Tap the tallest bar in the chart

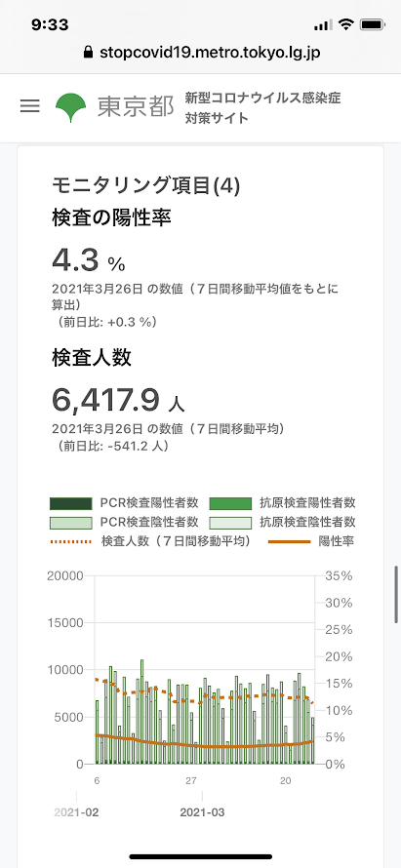click(142, 712)
